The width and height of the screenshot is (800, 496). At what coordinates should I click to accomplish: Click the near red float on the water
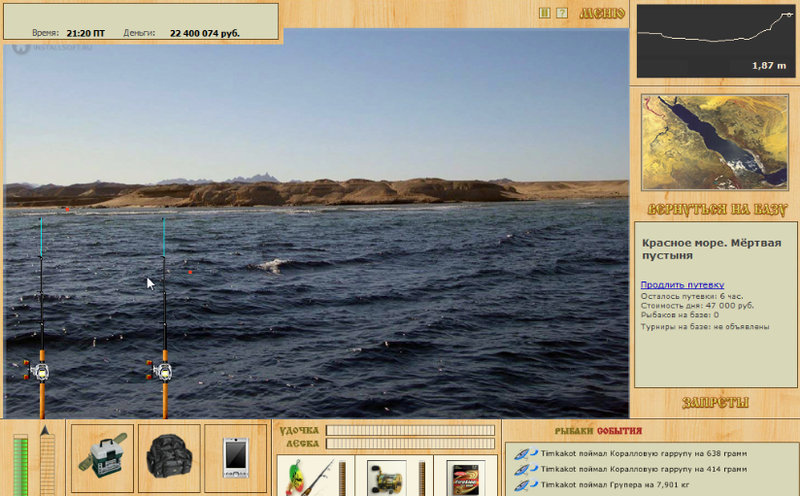pyautogui.click(x=190, y=272)
